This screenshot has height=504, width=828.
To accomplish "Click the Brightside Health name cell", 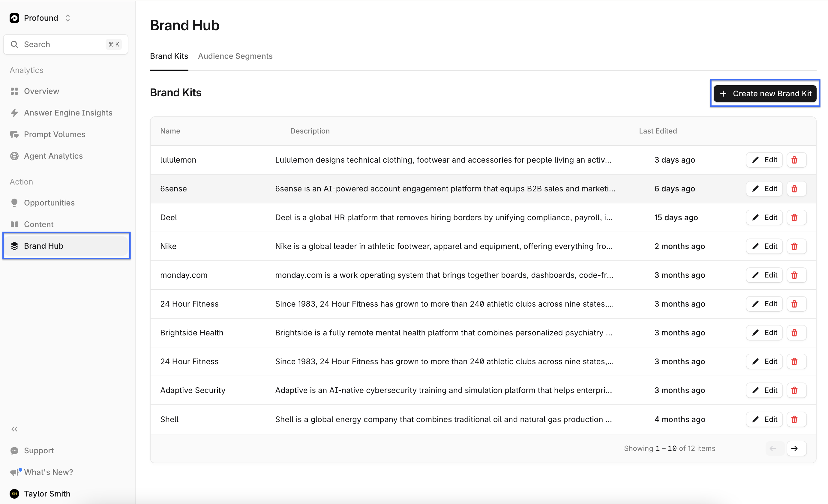I will pos(191,333).
